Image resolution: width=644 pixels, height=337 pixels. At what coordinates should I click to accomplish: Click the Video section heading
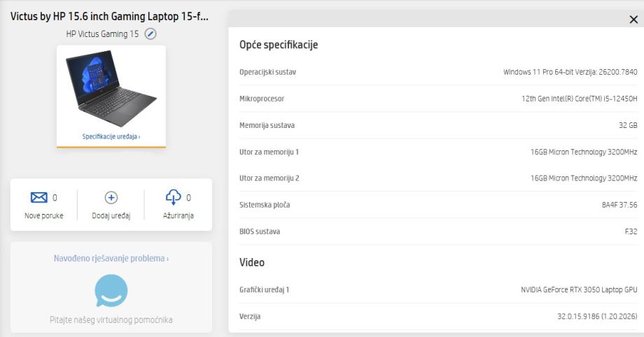[252, 262]
